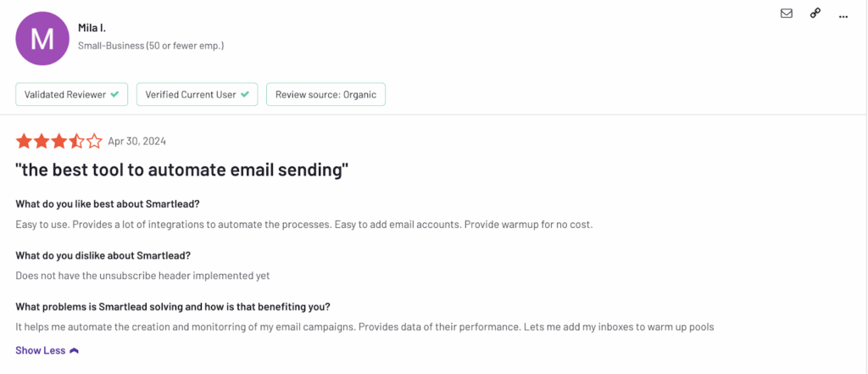This screenshot has height=374, width=868.
Task: Click the Apr 30, 2024 review date
Action: click(x=136, y=141)
